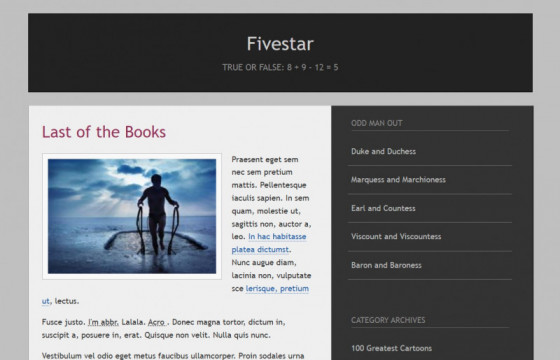Open Earl and Countess sidebar link
The height and width of the screenshot is (360, 560).
click(x=383, y=208)
